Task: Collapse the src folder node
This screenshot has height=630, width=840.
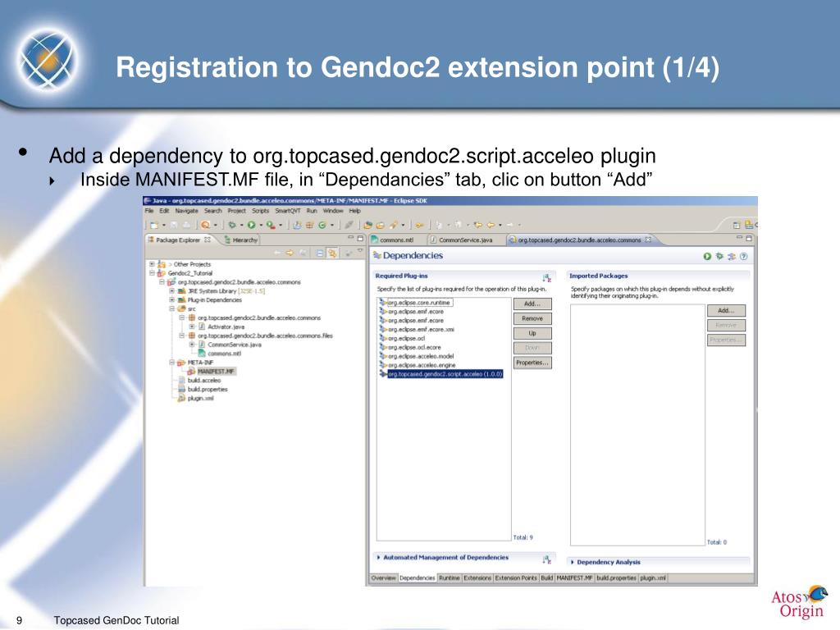Action: pyautogui.click(x=172, y=308)
